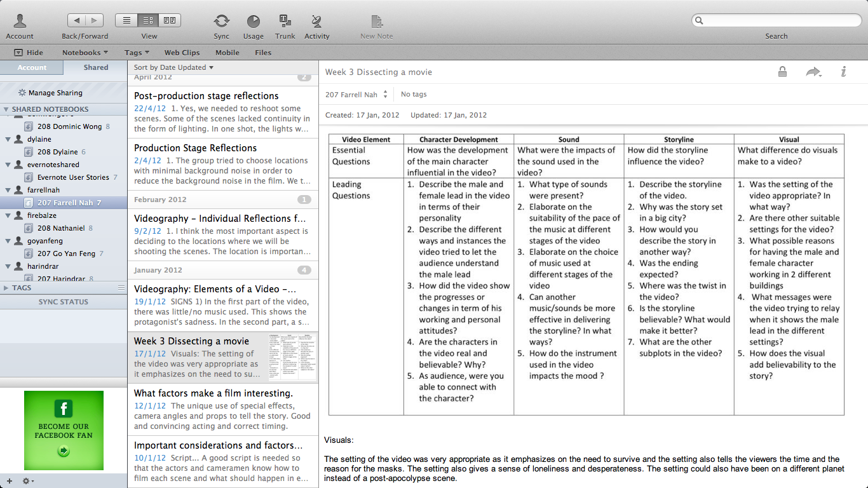Open the Trunk icon
Viewport: 868px width, 488px height.
click(x=285, y=21)
